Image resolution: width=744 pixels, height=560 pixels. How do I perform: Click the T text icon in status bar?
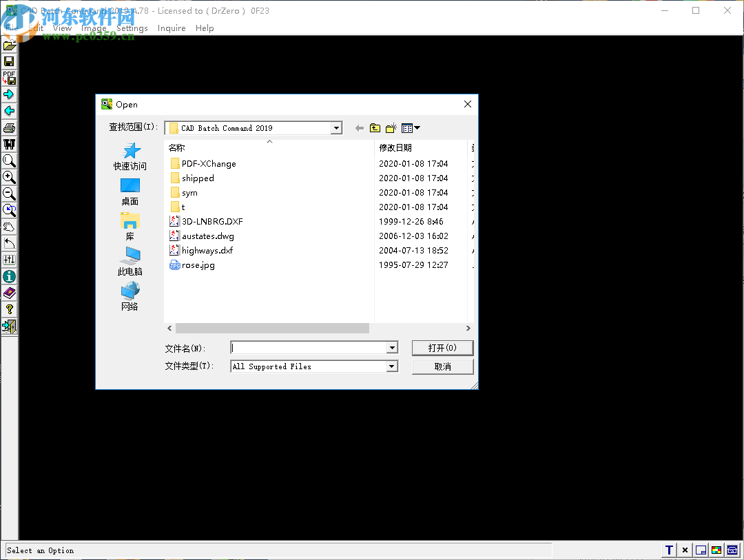[x=668, y=550]
